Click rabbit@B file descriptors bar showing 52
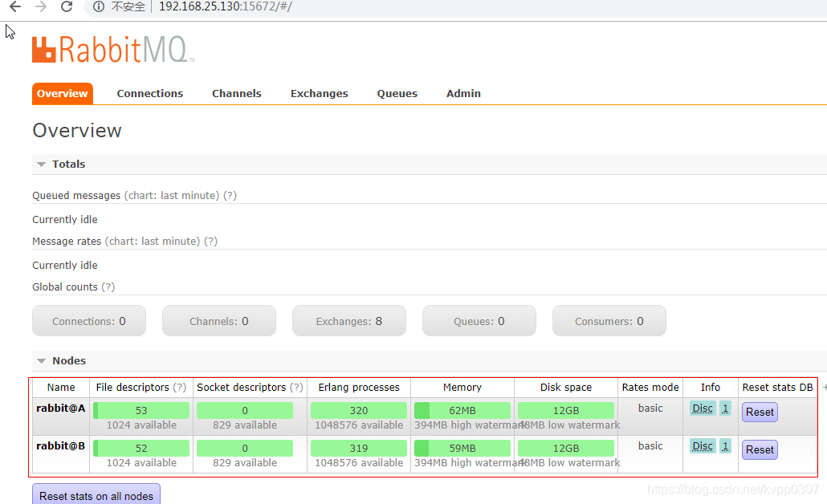The image size is (827, 504). [141, 448]
